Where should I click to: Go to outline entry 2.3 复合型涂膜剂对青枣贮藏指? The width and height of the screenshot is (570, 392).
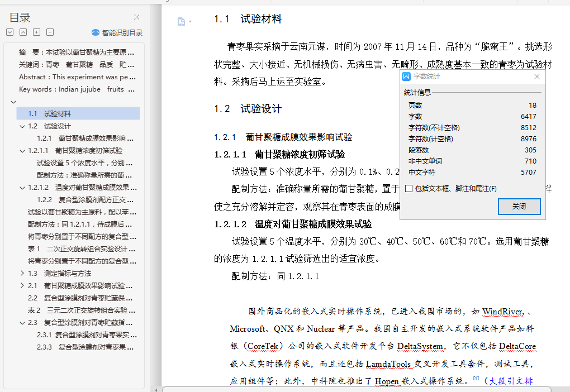tap(80, 323)
